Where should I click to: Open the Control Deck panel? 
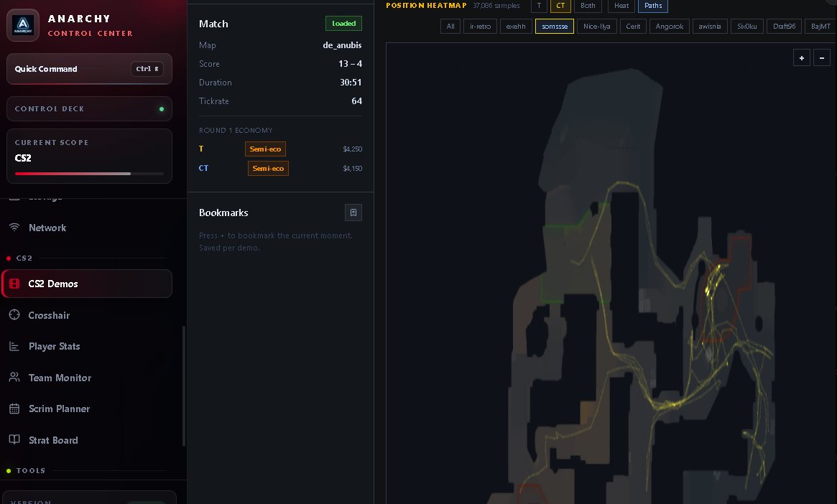[89, 109]
